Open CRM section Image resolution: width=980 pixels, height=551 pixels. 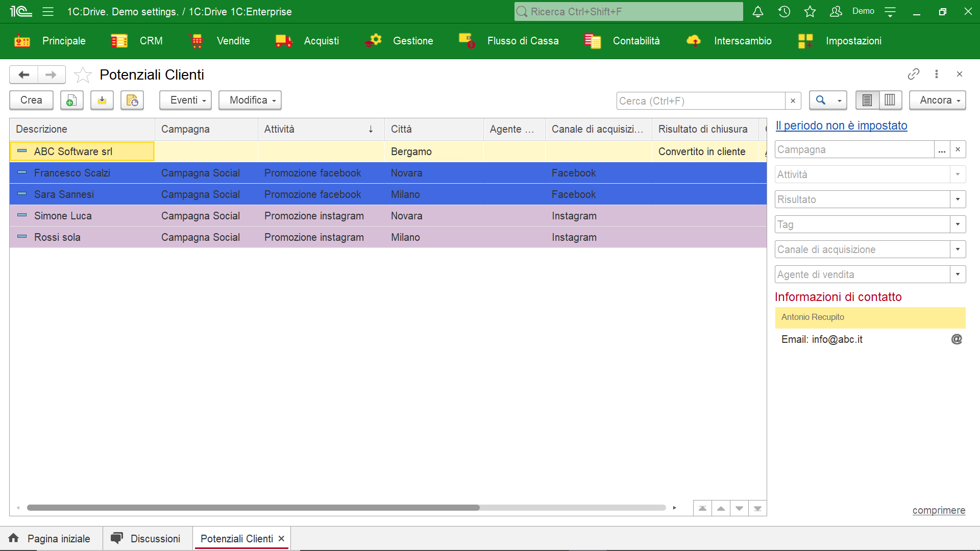pyautogui.click(x=137, y=41)
